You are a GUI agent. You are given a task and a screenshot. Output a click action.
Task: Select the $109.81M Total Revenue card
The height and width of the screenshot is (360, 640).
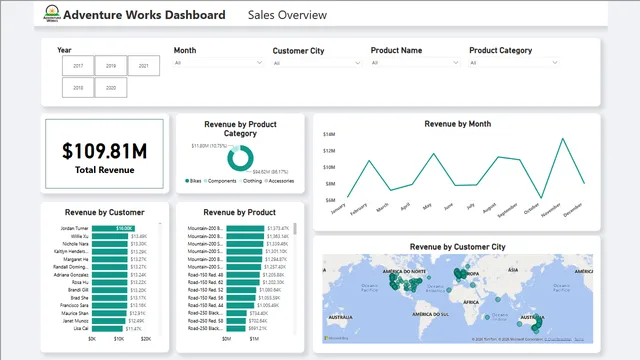(x=104, y=154)
